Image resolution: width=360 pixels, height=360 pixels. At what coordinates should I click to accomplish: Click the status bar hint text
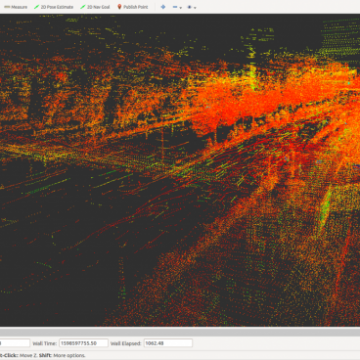click(x=43, y=355)
